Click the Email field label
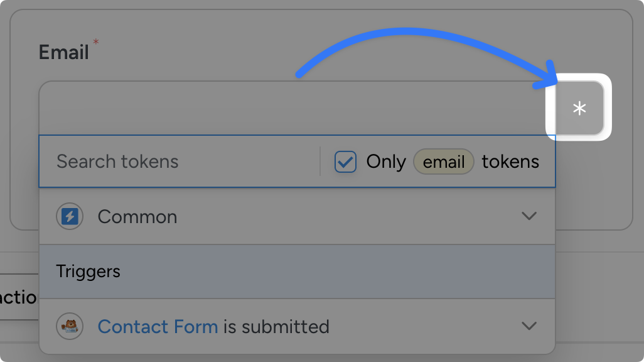The image size is (644, 362). (63, 52)
